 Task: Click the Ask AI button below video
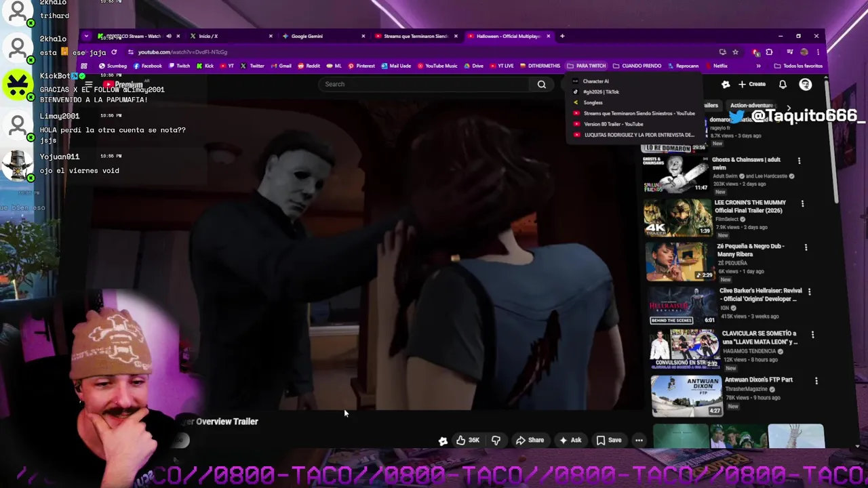(x=570, y=440)
